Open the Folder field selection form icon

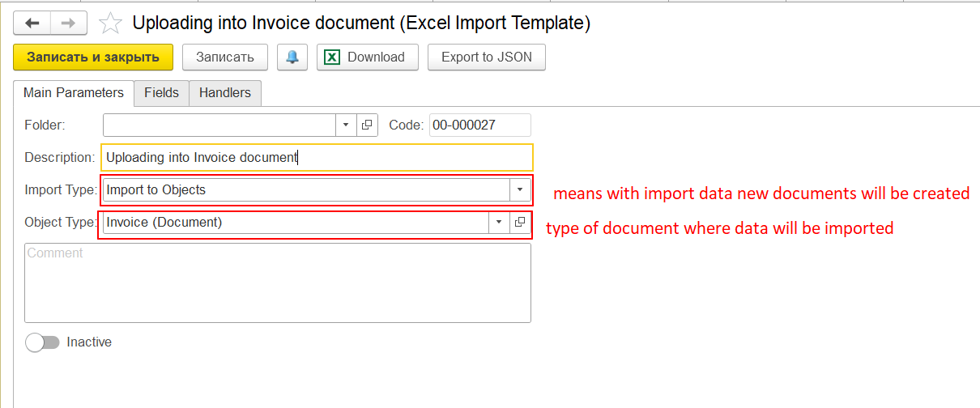point(367,125)
